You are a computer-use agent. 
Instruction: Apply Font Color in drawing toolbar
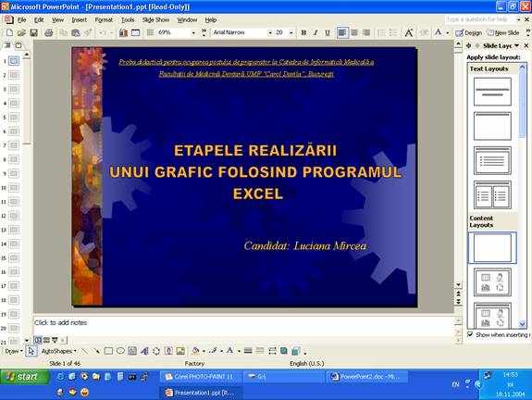click(x=230, y=351)
